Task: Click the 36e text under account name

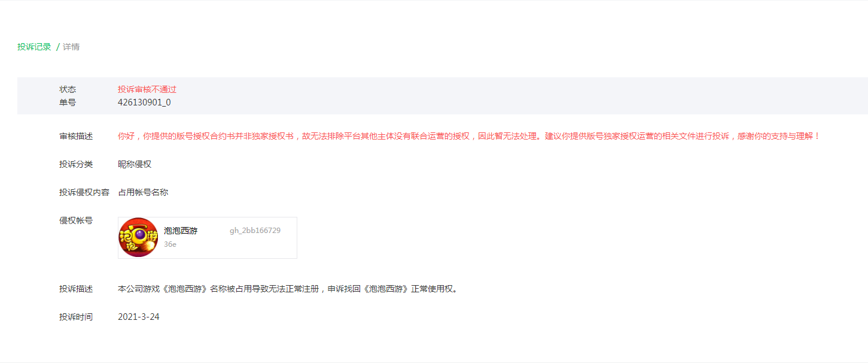Action: point(170,244)
